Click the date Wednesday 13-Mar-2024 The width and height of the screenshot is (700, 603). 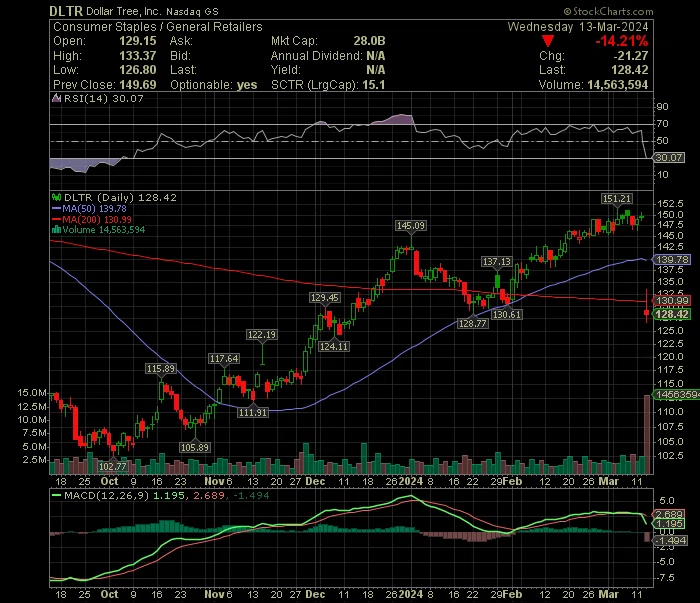578,27
